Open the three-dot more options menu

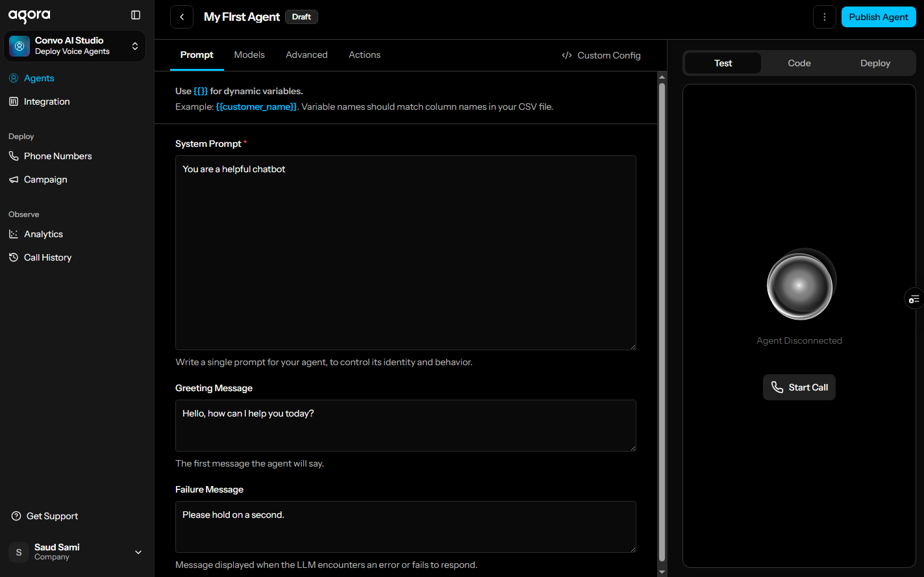[824, 17]
